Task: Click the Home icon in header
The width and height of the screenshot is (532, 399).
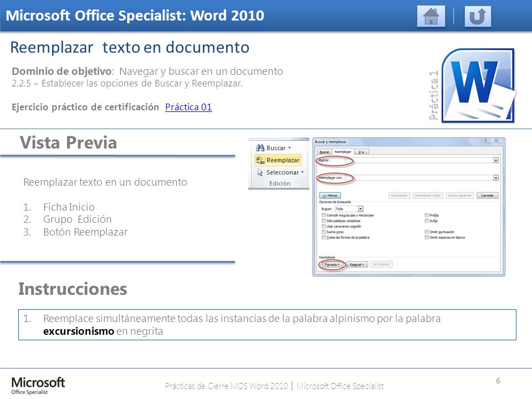Action: pos(431,16)
